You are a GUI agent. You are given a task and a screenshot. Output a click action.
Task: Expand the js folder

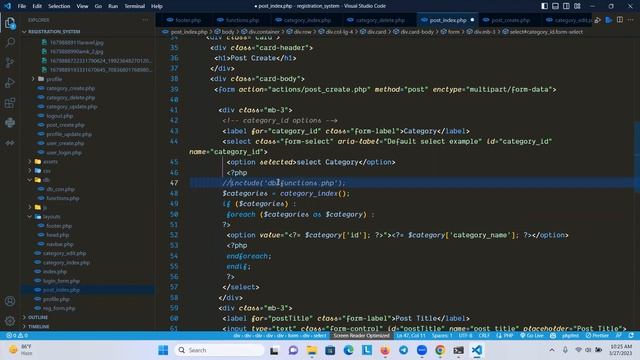point(44,207)
